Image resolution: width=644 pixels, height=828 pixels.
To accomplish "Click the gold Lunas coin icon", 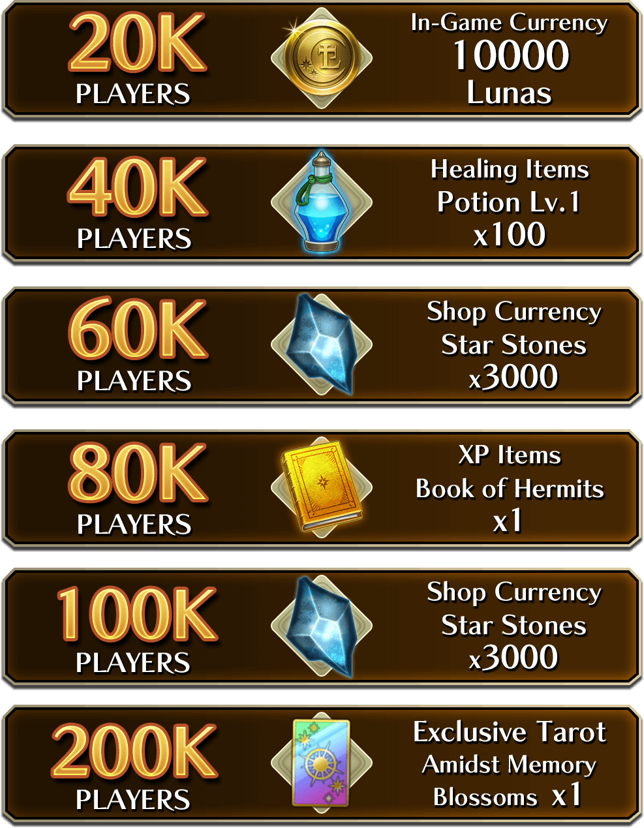I will pyautogui.click(x=322, y=58).
